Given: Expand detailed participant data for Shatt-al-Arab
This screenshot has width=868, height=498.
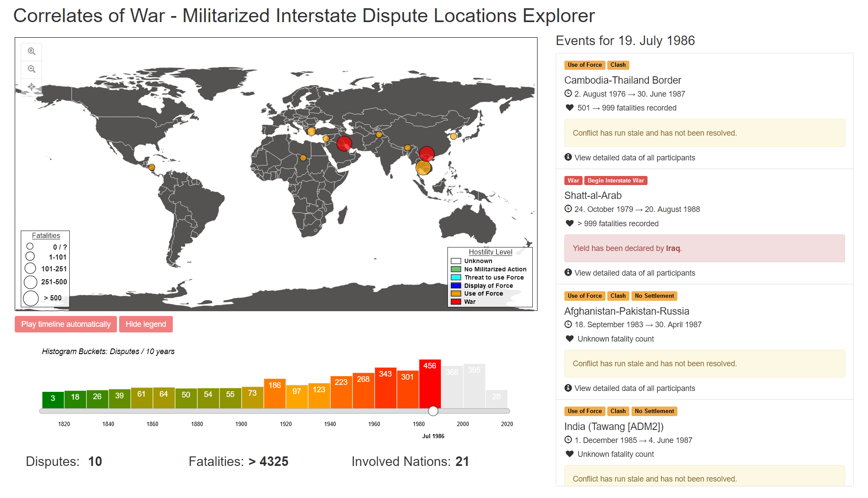Looking at the screenshot, I should point(635,273).
